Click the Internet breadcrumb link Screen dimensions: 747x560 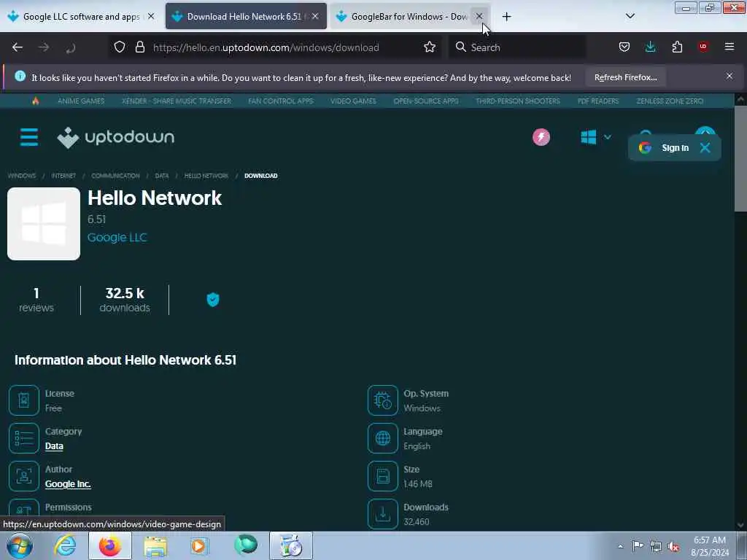click(x=63, y=176)
